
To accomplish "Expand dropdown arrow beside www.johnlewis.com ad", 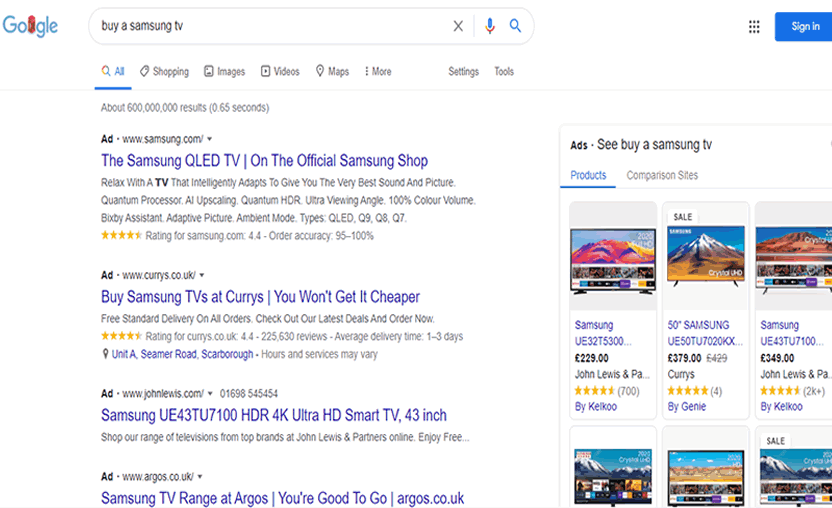I will pos(210,394).
